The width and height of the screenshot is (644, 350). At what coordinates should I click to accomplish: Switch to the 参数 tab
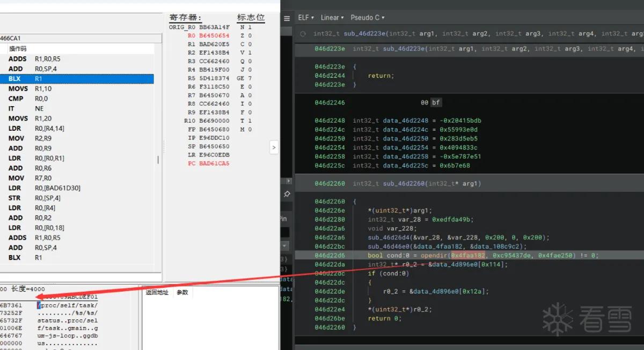click(x=182, y=293)
